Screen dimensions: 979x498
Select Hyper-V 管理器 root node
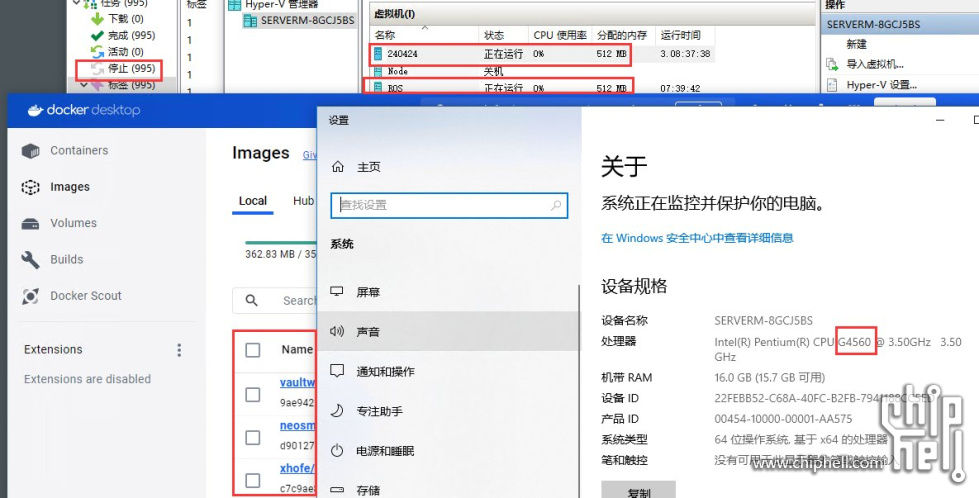tap(273, 5)
